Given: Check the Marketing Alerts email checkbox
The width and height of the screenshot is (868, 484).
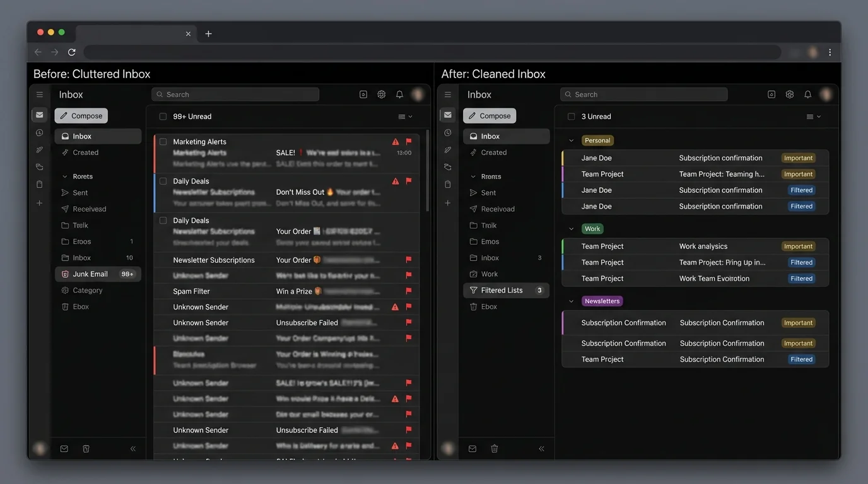Looking at the screenshot, I should click(163, 142).
